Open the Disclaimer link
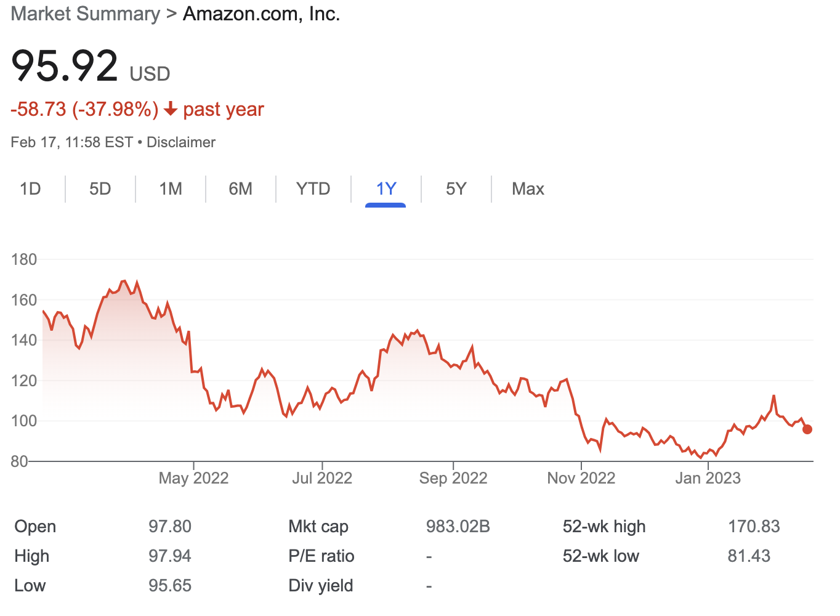Screen dimensions: 840x616 pyautogui.click(x=180, y=142)
